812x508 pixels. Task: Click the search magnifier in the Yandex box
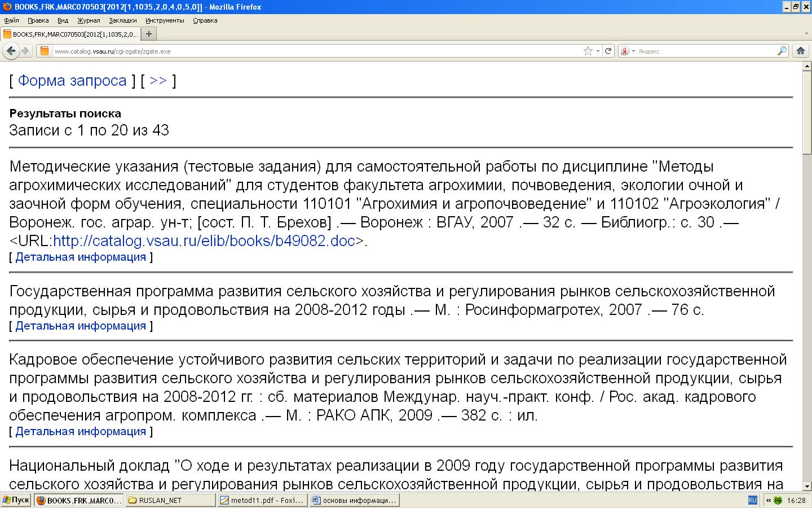click(x=782, y=51)
